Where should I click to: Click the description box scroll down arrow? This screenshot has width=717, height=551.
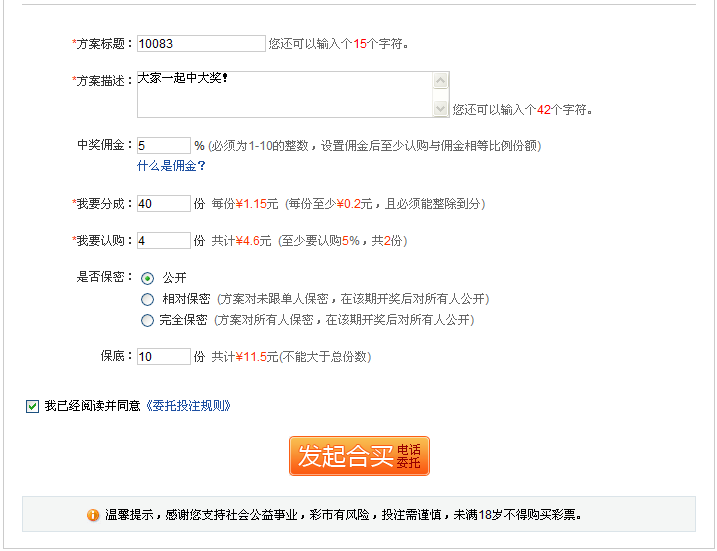point(441,109)
